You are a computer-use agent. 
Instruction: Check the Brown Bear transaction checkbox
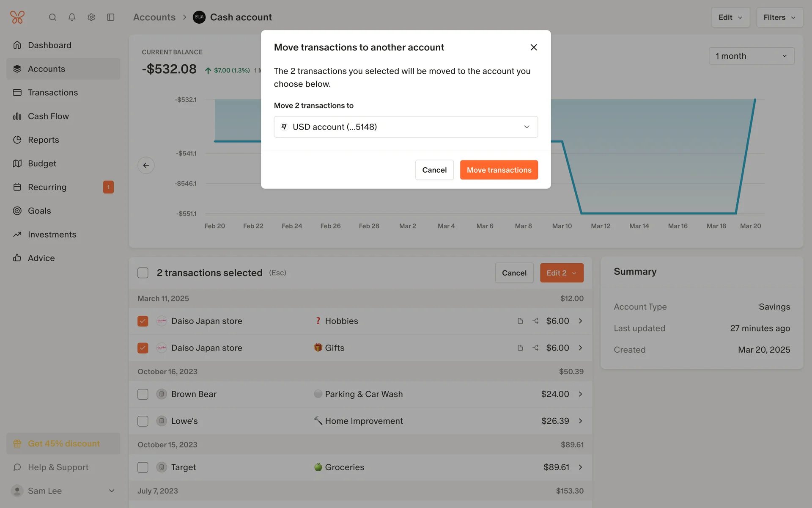[143, 394]
